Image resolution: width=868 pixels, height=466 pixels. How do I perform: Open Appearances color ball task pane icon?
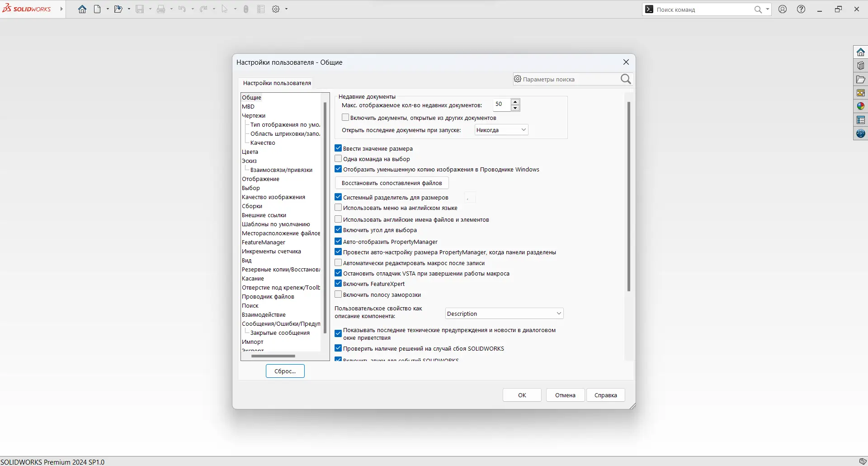(861, 106)
